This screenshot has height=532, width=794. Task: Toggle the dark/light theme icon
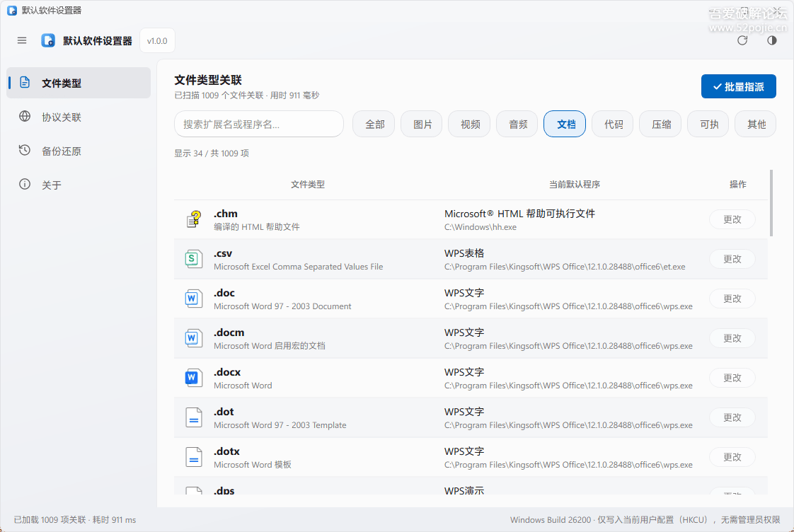(x=772, y=40)
